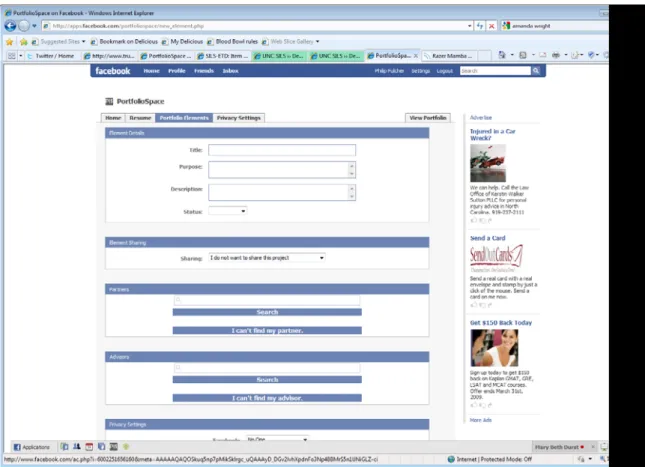645x467 pixels.
Task: Open the Blood Bowl rules bookmark
Action: (232, 42)
